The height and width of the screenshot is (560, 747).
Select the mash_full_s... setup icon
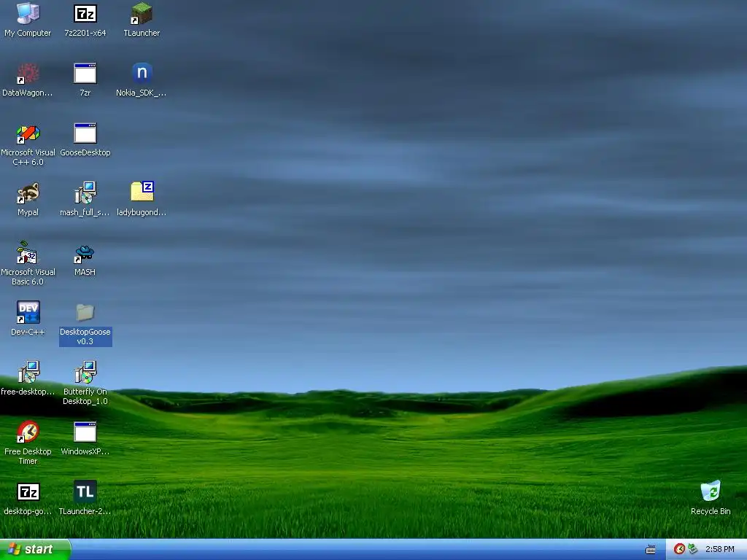click(x=85, y=192)
